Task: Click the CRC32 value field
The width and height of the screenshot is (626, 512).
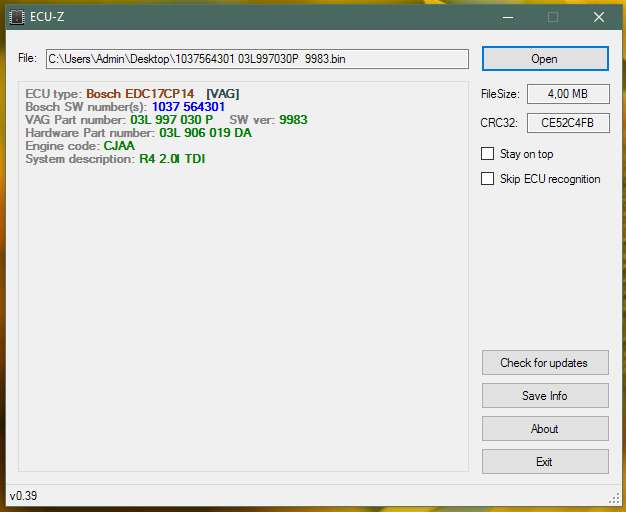Action: (x=568, y=123)
